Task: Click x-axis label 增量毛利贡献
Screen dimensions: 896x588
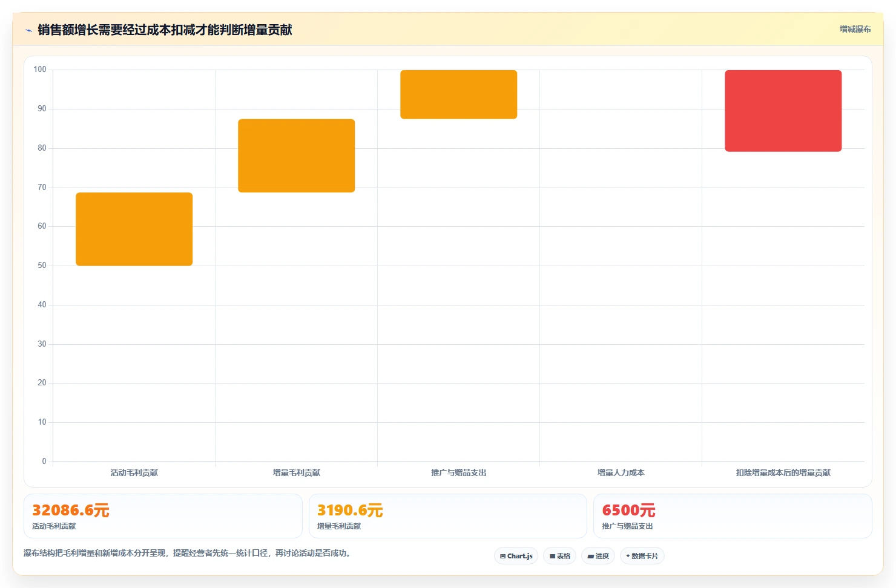Action: 296,472
